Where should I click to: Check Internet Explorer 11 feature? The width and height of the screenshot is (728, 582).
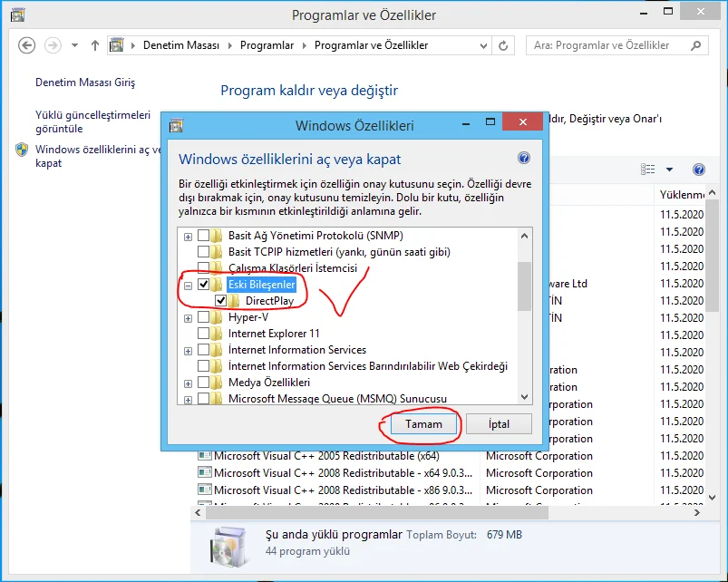(x=203, y=334)
